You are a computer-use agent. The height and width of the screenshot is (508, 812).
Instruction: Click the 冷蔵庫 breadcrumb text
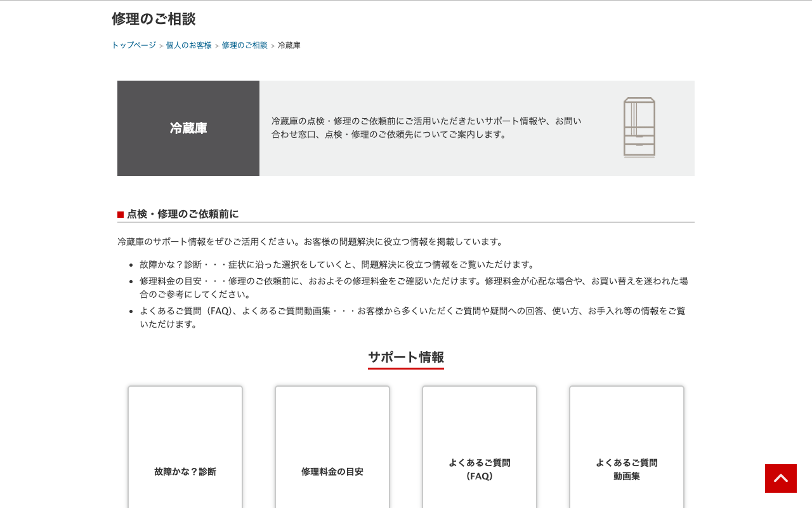289,45
